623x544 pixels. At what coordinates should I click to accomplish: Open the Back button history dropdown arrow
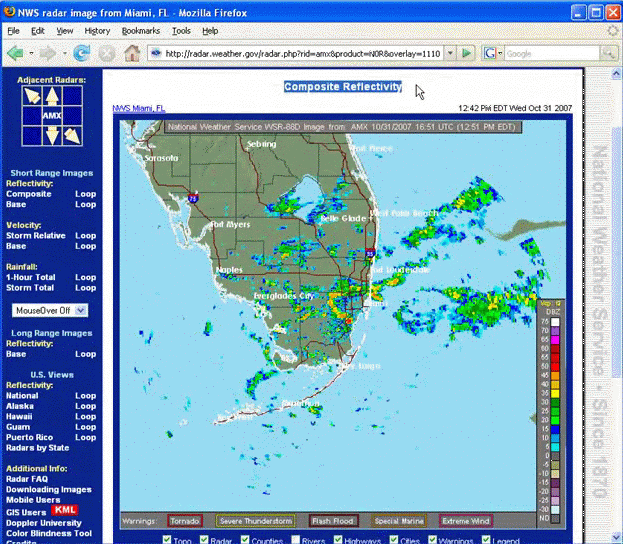tap(31, 53)
